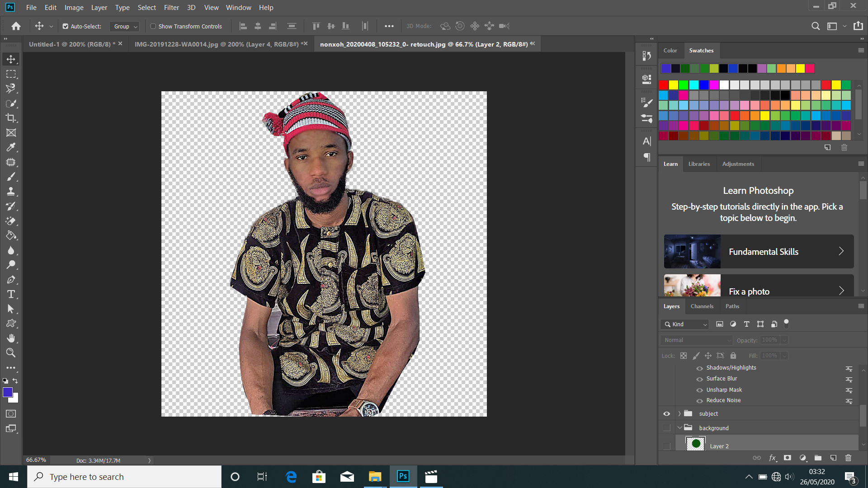The width and height of the screenshot is (868, 488).
Task: Toggle Reduce Noise filter visibility
Action: coord(700,400)
